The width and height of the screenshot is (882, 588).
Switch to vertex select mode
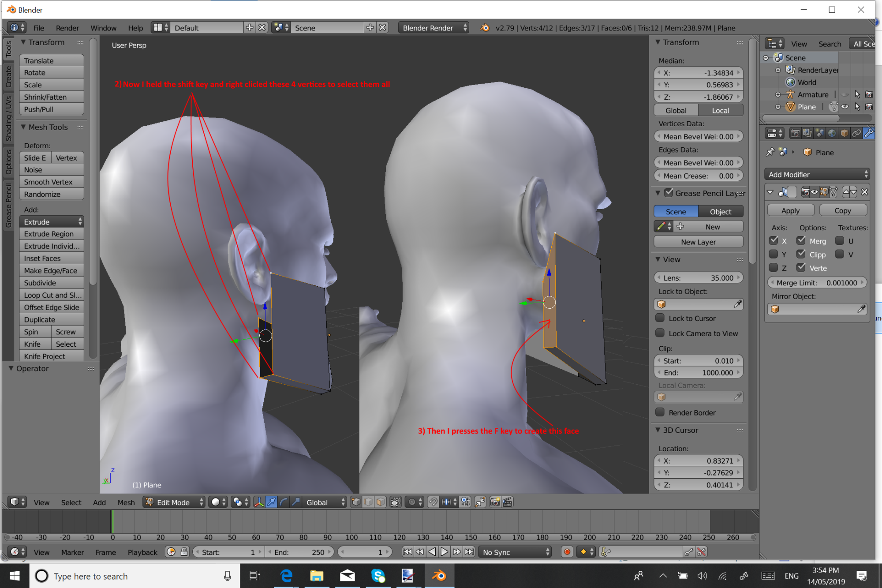356,502
